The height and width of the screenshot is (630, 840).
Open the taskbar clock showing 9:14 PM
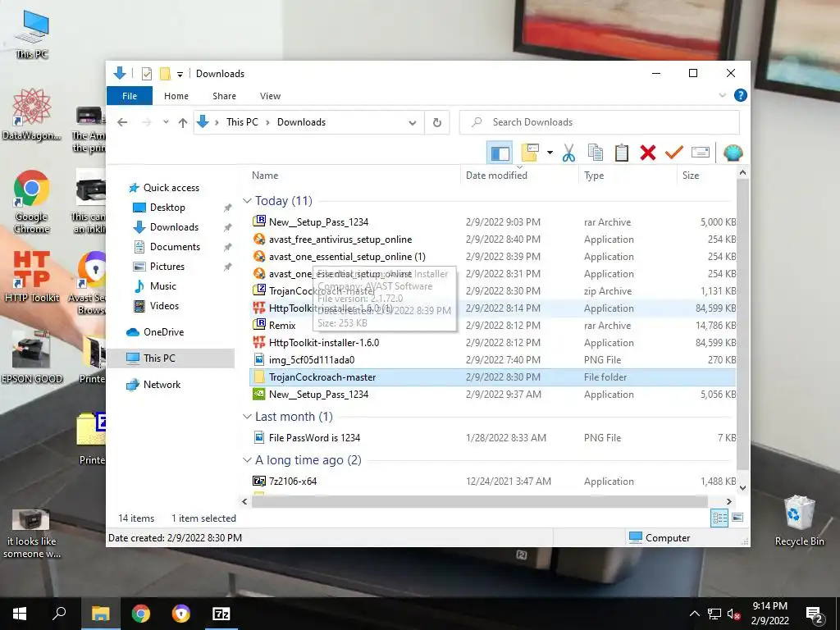click(769, 614)
